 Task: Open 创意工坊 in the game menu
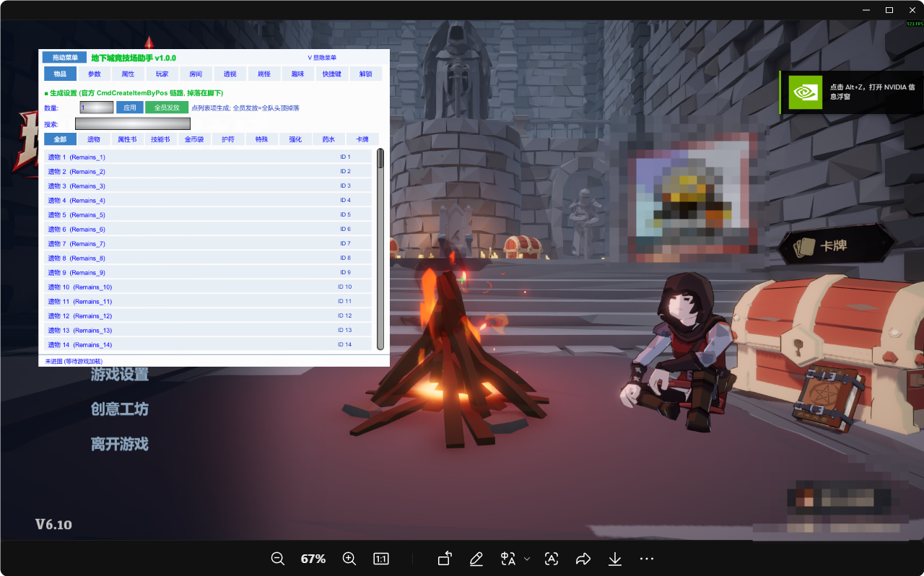tap(120, 409)
